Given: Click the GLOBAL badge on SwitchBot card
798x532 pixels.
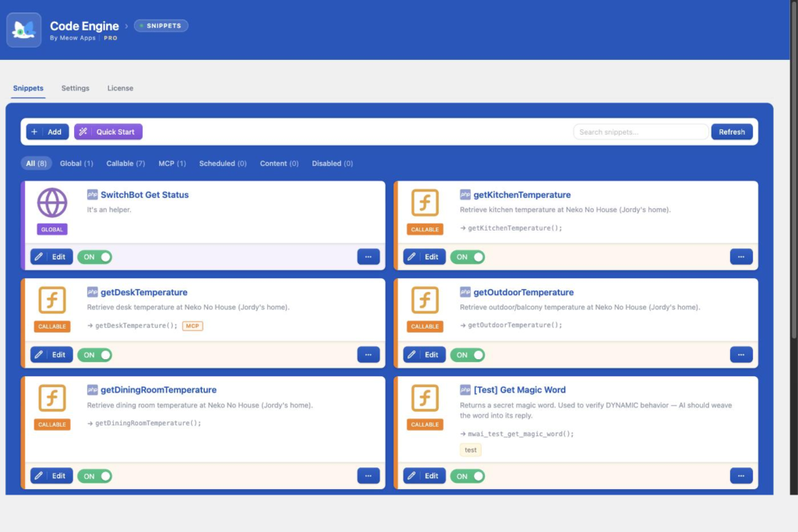Looking at the screenshot, I should pos(52,229).
